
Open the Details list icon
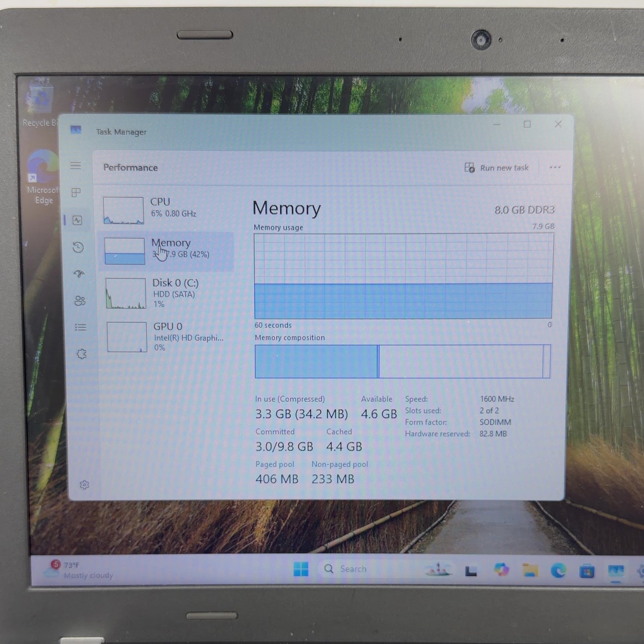(81, 327)
